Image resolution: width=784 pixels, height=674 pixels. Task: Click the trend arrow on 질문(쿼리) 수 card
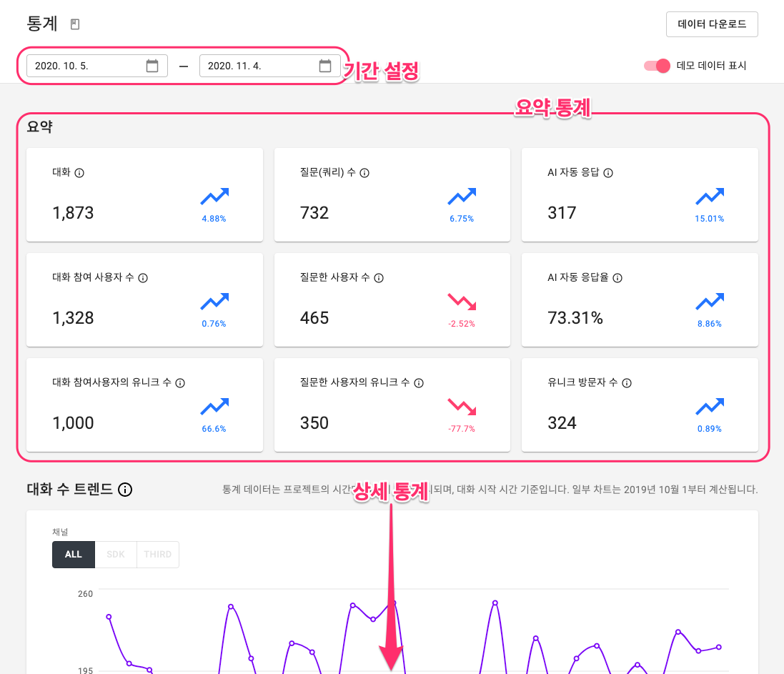coord(462,197)
